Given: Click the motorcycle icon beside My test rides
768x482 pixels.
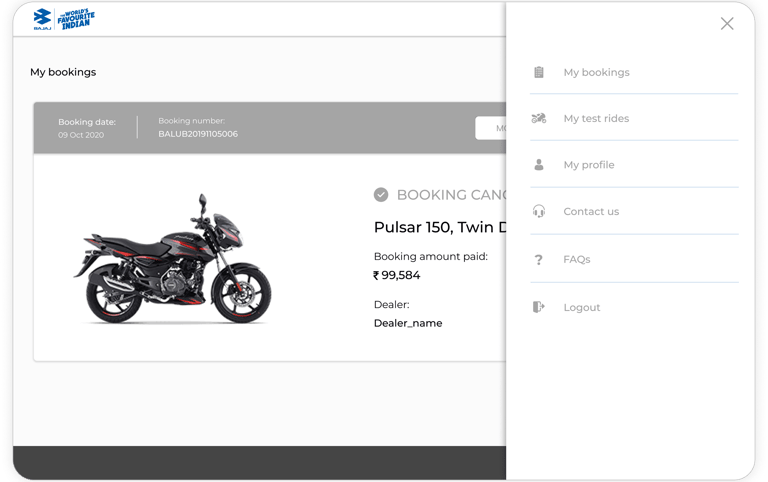Looking at the screenshot, I should tap(539, 118).
